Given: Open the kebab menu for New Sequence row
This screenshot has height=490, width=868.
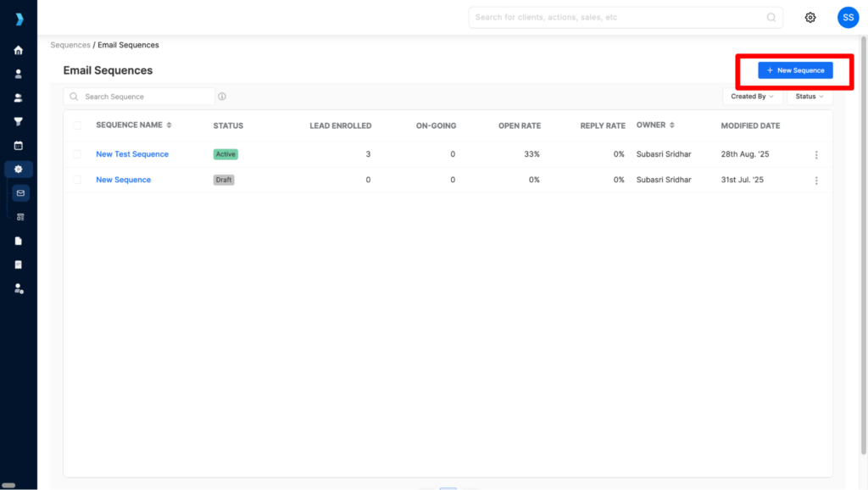Looking at the screenshot, I should (816, 180).
